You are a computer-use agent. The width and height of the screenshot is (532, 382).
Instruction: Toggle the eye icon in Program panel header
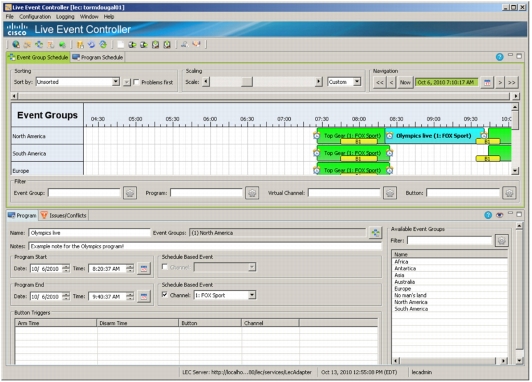(x=499, y=215)
